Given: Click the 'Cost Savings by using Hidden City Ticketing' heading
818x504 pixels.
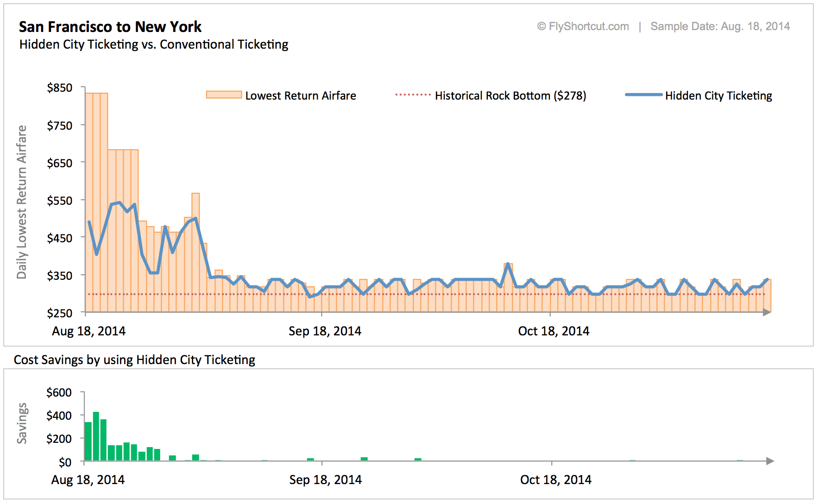Looking at the screenshot, I should click(134, 360).
